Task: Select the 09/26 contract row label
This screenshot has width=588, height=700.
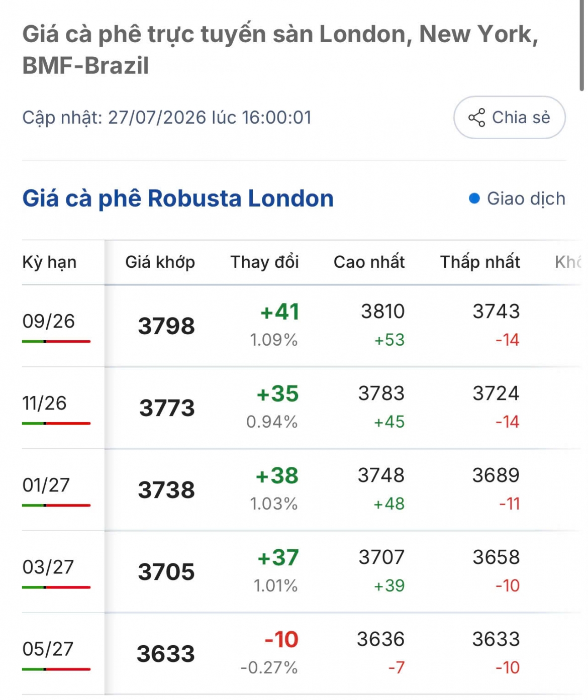Action: point(48,321)
